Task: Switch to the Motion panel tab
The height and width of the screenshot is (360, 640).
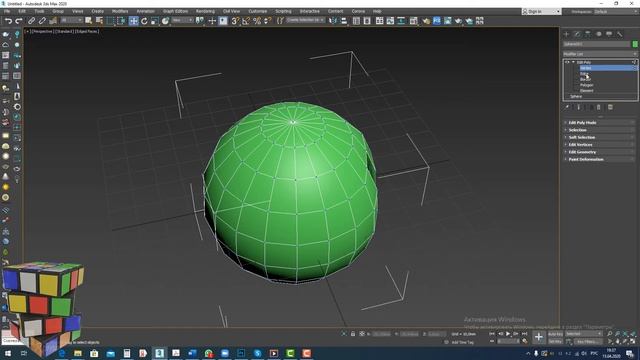Action: click(x=599, y=34)
